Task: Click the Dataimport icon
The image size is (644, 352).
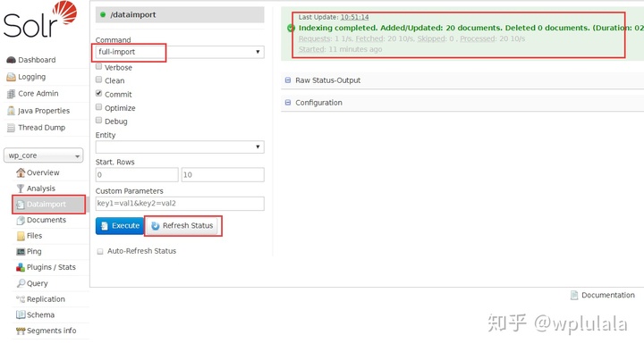Action: point(21,205)
